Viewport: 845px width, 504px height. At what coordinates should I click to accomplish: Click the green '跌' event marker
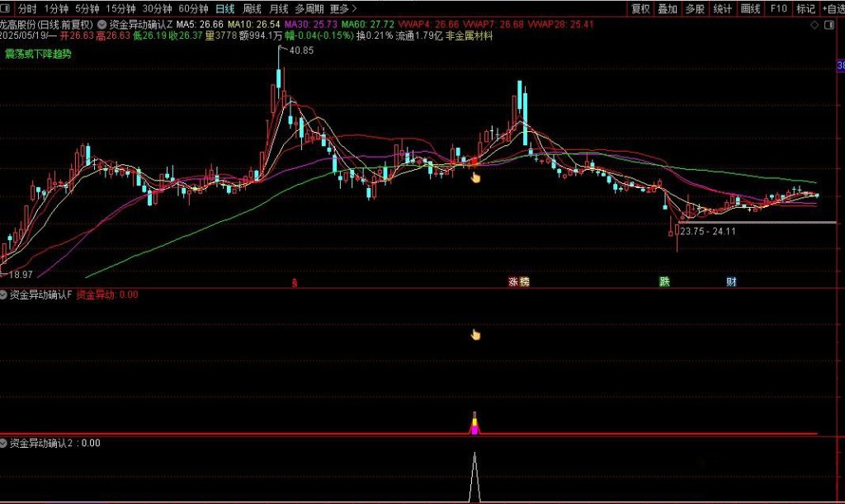coord(664,282)
